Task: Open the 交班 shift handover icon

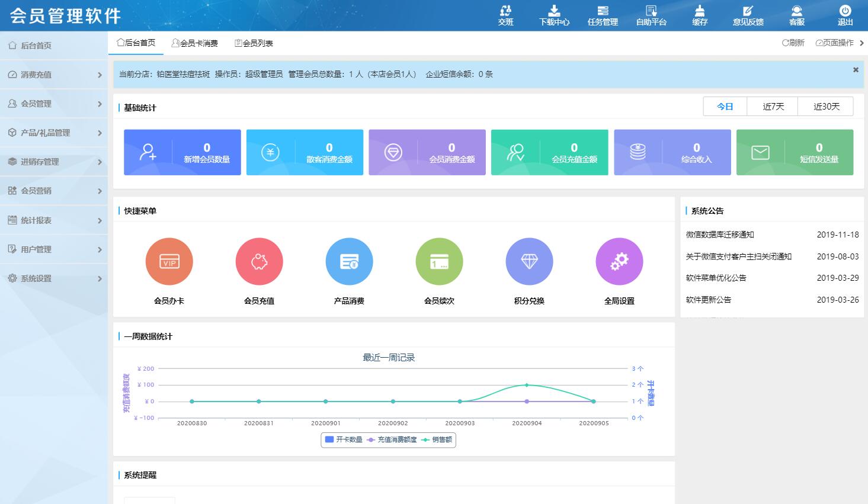Action: pos(505,15)
